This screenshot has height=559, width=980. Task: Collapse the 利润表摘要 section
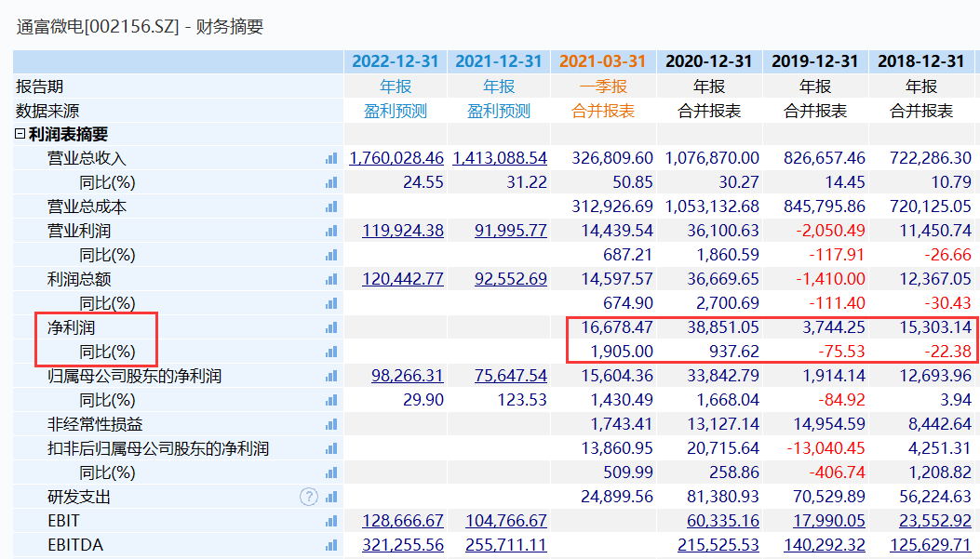click(x=20, y=134)
